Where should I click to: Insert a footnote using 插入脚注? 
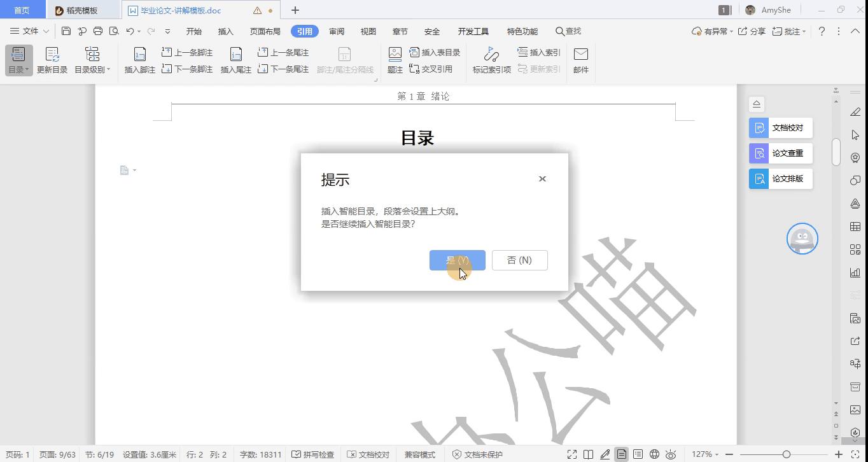pyautogui.click(x=139, y=60)
